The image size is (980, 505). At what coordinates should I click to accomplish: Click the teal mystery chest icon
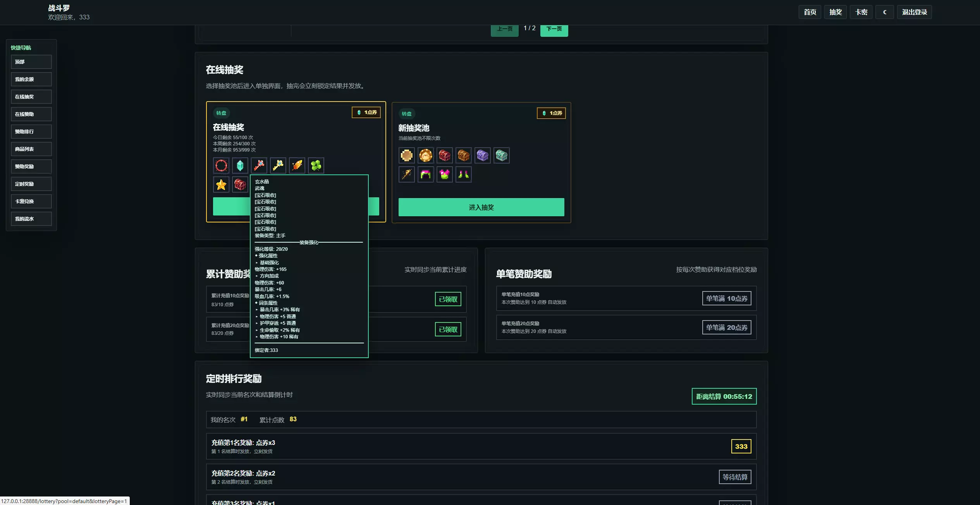coord(502,155)
